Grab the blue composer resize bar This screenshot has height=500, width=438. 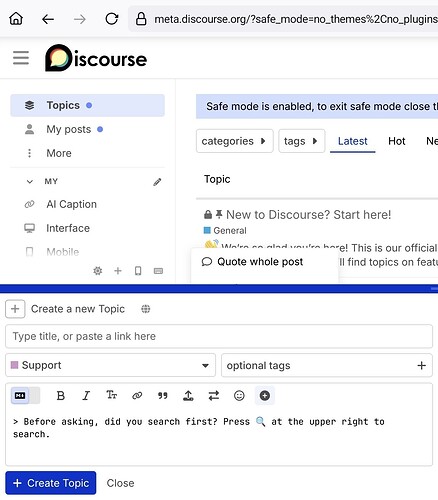[219, 288]
